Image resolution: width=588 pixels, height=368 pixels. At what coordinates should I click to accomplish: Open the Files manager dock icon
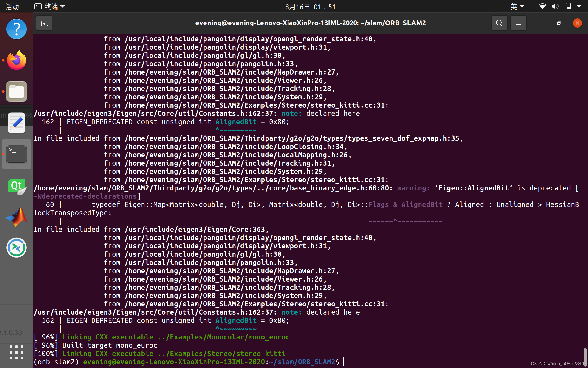[16, 92]
